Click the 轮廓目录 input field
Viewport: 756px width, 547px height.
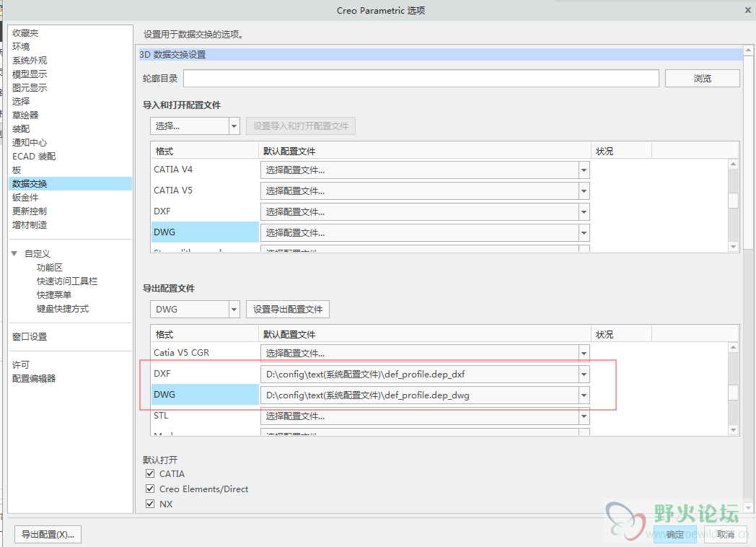[421, 78]
